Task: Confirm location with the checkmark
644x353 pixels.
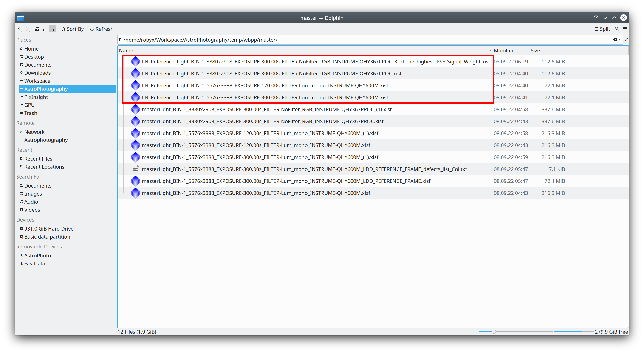Action: (x=626, y=40)
